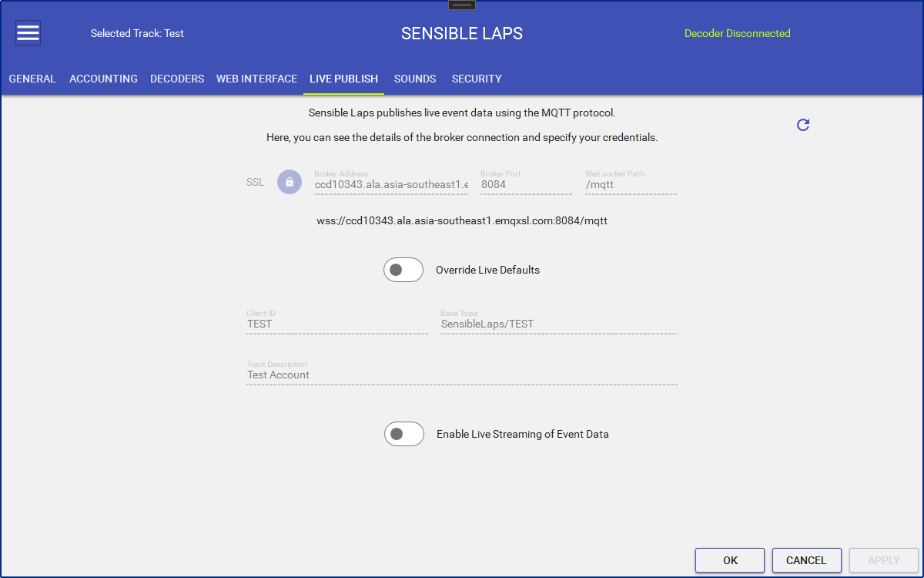Click the Override Live Defaults label
This screenshot has width=924, height=578.
tap(487, 270)
